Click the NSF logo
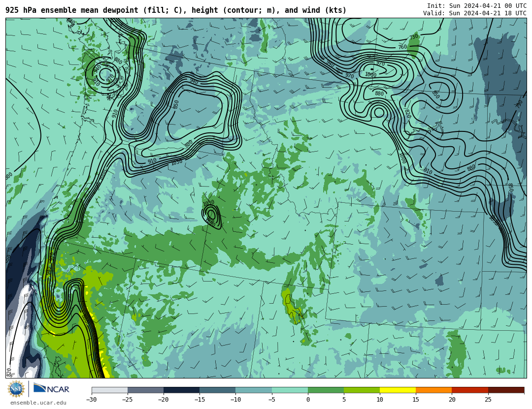The image size is (532, 409). point(16,389)
